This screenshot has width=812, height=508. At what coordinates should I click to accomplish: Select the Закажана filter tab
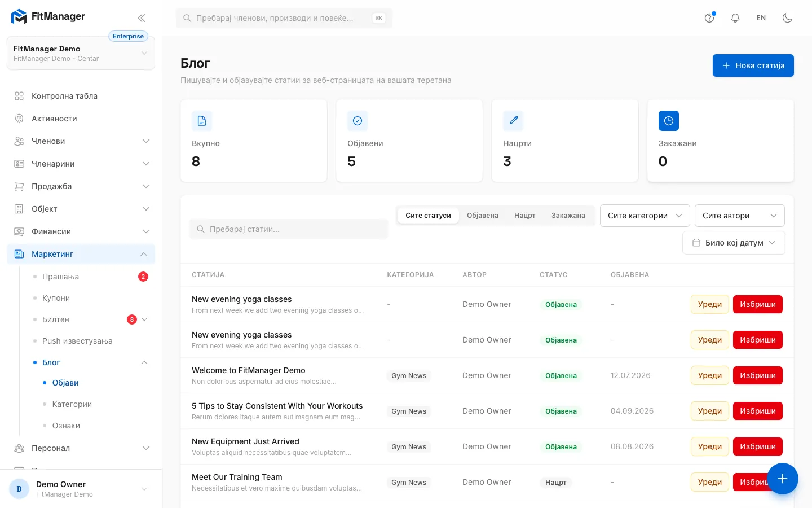tap(568, 216)
